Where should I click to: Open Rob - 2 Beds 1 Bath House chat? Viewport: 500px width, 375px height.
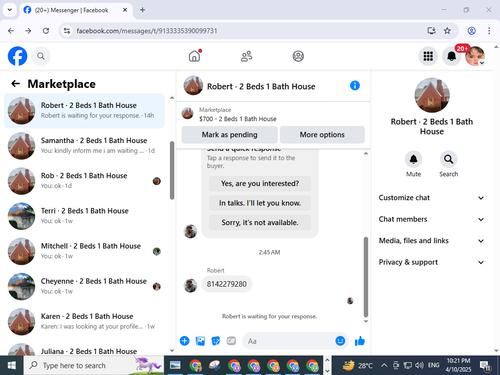coord(84,181)
